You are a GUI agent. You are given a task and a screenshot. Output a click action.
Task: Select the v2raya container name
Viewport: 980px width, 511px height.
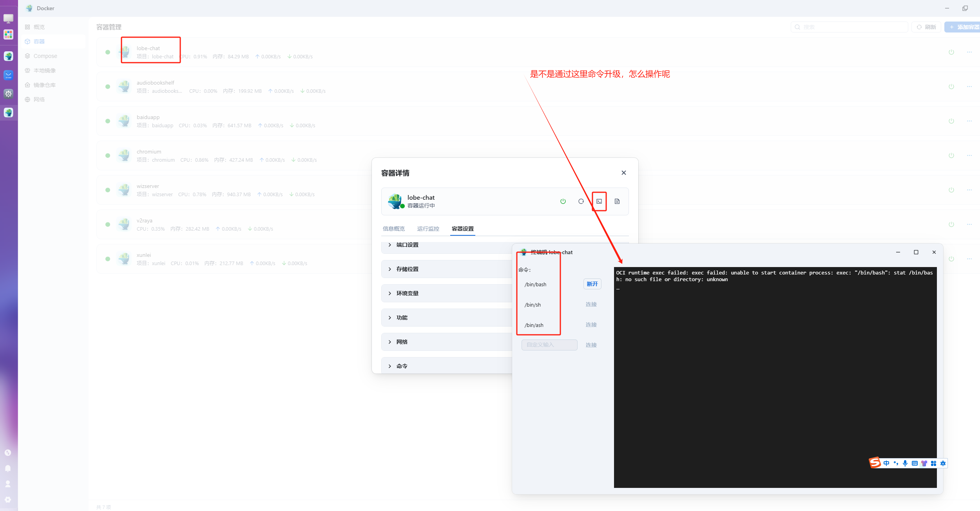(144, 220)
